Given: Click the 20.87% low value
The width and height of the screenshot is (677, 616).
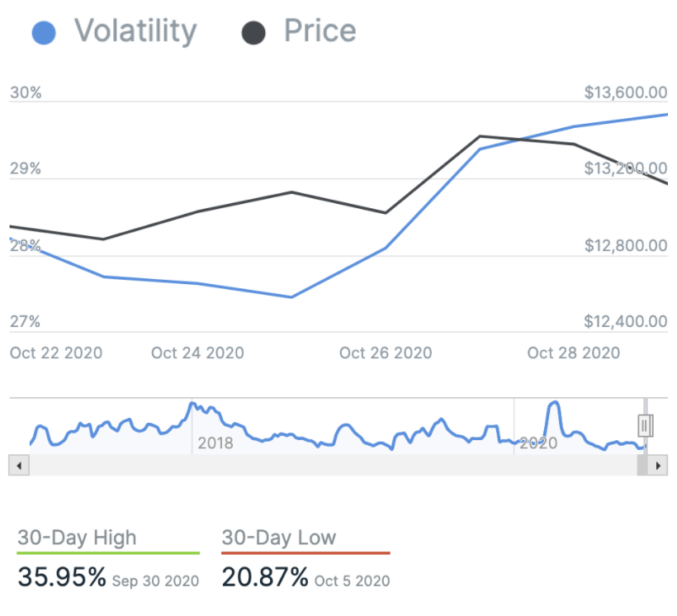Looking at the screenshot, I should pos(266,576).
